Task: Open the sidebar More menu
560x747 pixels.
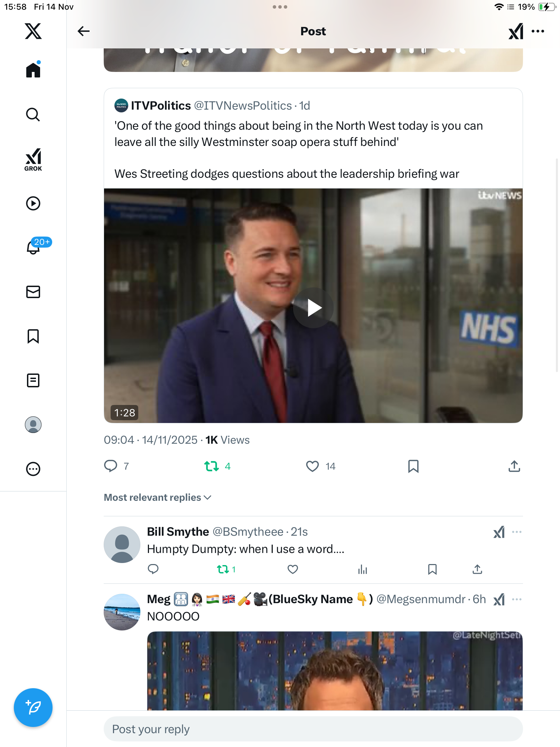Action: (33, 469)
